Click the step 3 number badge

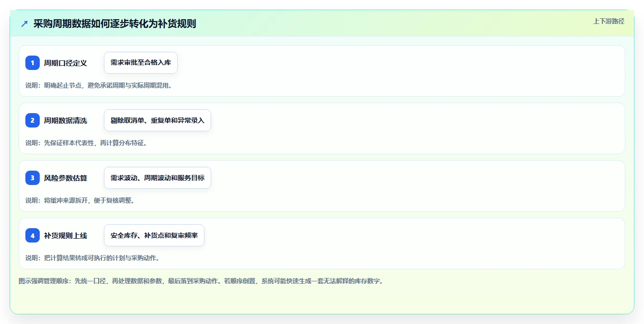click(33, 178)
